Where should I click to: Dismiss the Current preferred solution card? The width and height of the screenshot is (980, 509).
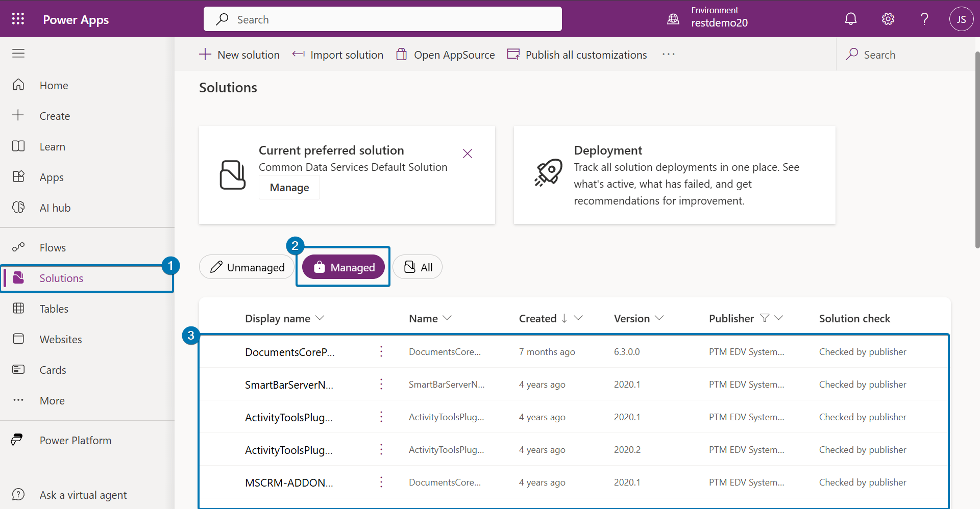point(467,154)
